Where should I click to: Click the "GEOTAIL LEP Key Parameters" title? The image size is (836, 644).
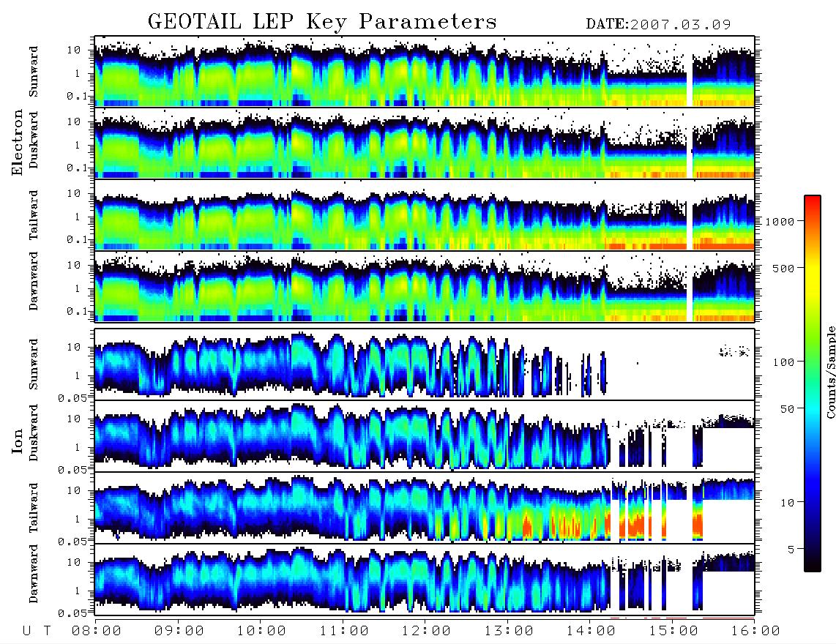point(322,22)
